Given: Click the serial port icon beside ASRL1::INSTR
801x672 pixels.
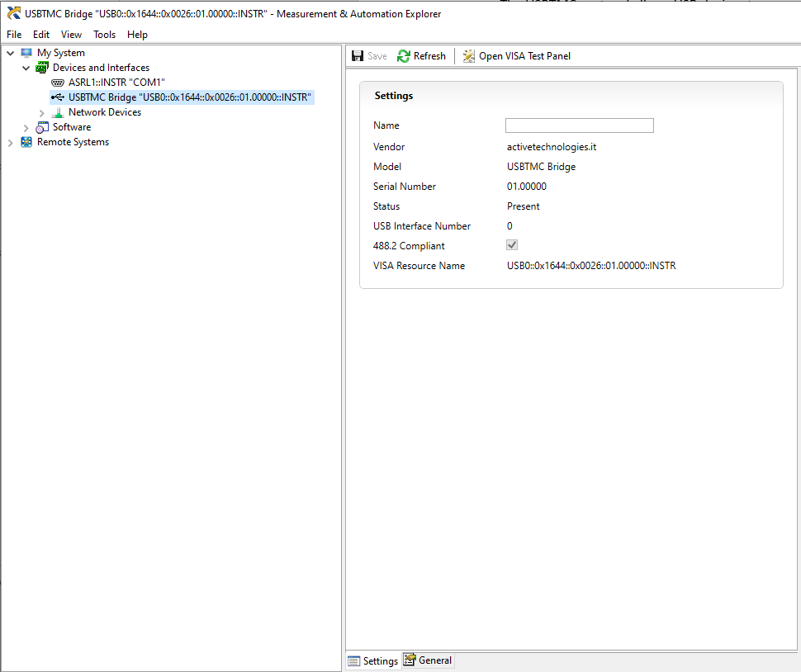Looking at the screenshot, I should pyautogui.click(x=58, y=83).
